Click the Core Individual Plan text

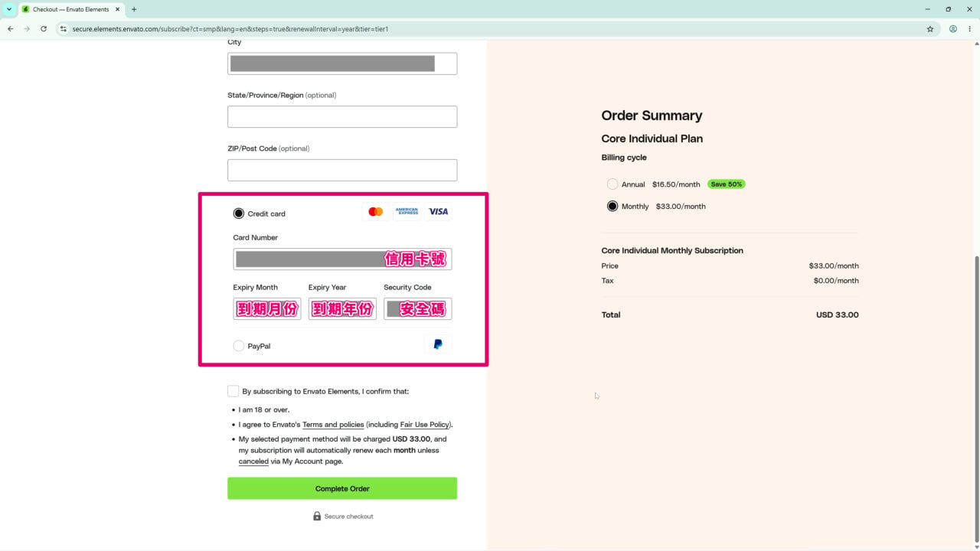(652, 139)
